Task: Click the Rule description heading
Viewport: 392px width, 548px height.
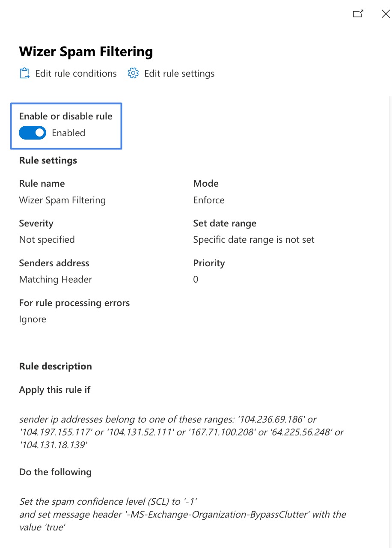Action: [x=55, y=366]
